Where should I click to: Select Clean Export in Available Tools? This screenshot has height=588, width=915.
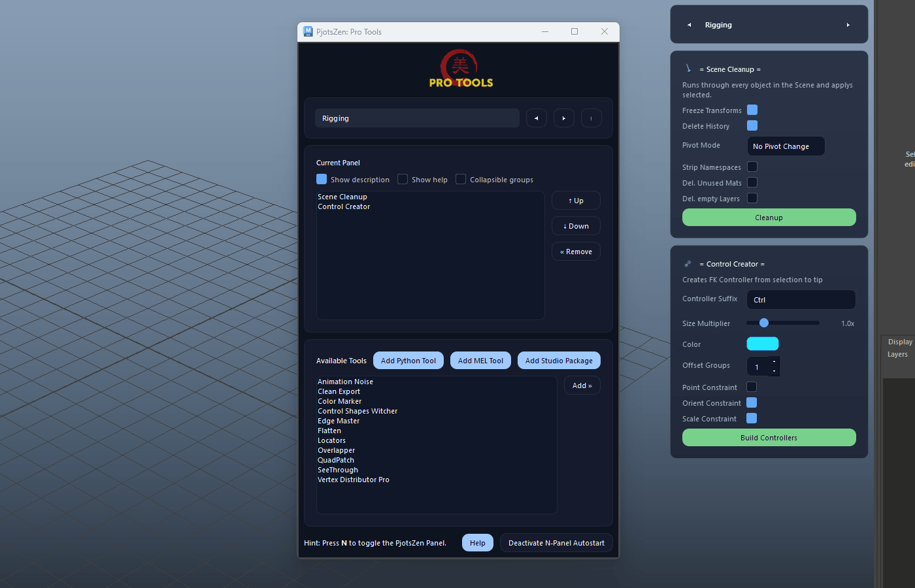(x=339, y=391)
